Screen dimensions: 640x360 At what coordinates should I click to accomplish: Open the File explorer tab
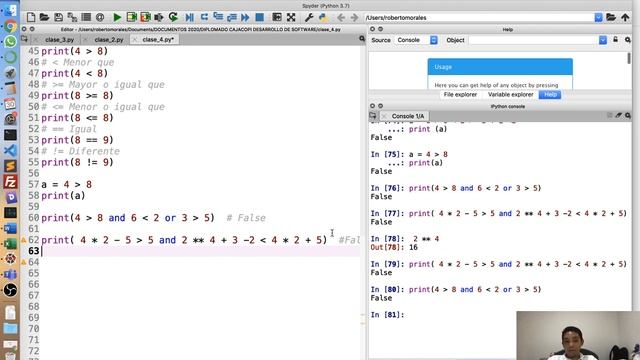click(x=460, y=94)
